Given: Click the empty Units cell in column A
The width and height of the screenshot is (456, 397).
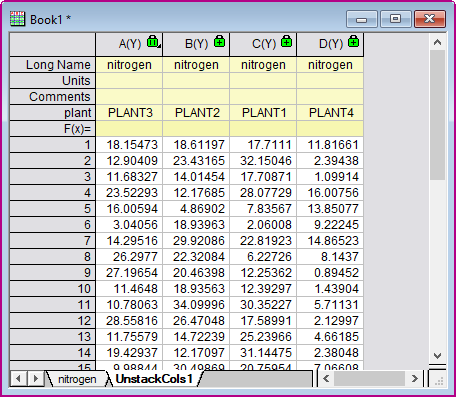Looking at the screenshot, I should tap(129, 81).
